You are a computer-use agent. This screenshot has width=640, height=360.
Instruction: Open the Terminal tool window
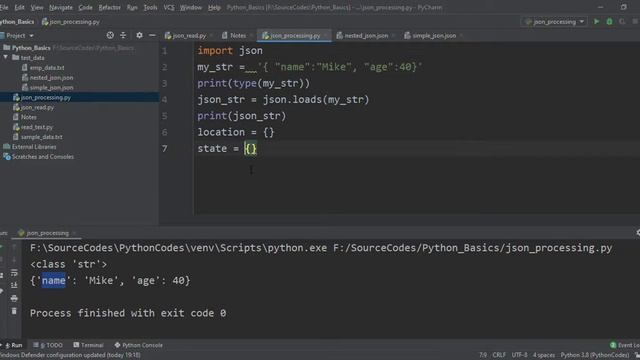pos(88,345)
